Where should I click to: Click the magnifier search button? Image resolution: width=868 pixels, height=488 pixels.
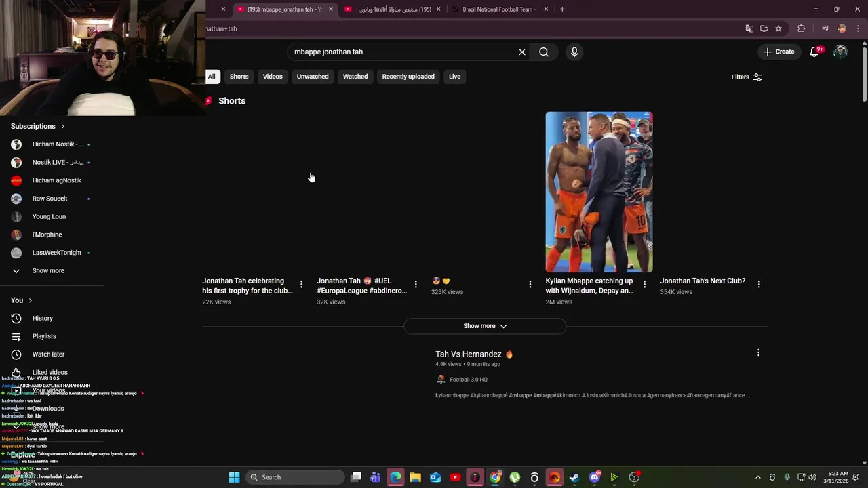click(544, 52)
